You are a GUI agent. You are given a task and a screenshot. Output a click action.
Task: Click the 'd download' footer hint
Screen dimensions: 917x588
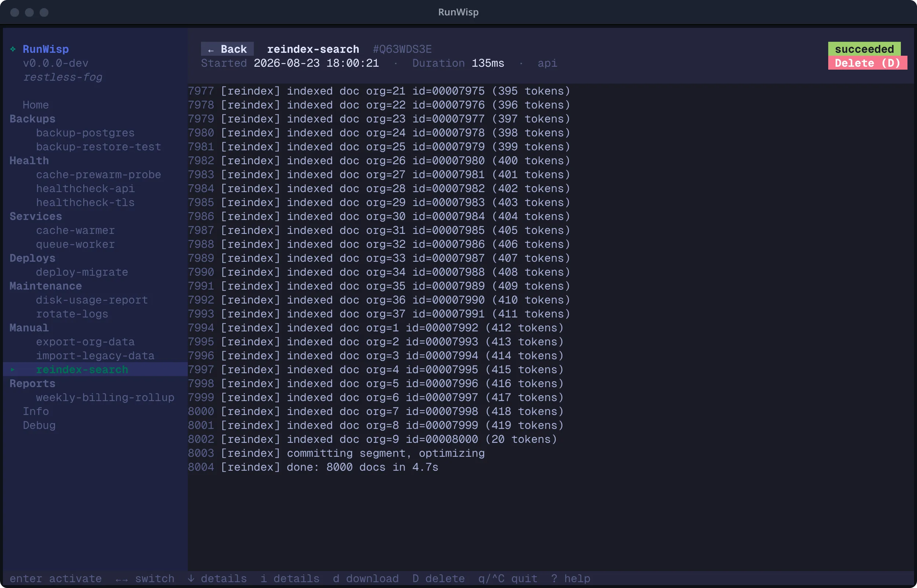coord(365,578)
